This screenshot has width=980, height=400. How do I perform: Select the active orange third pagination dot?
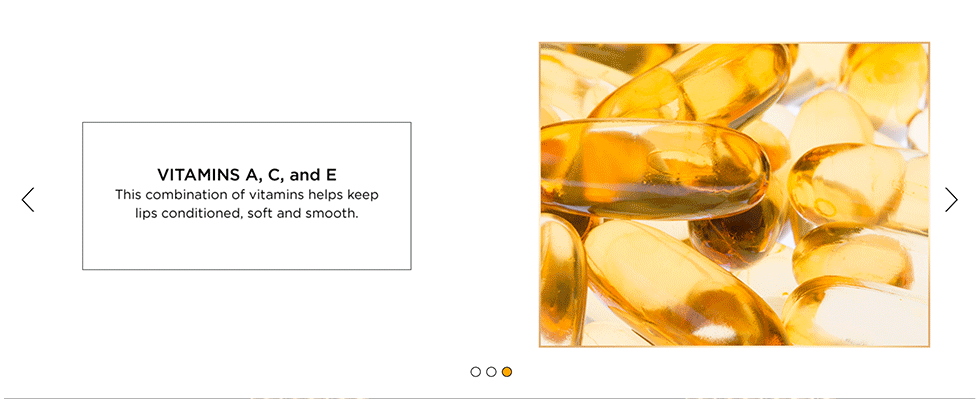point(507,372)
